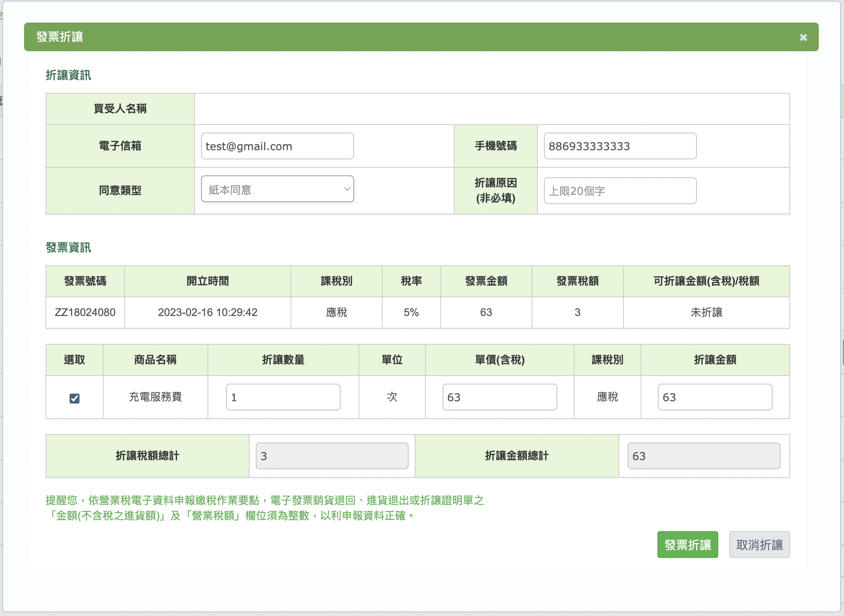Click the 單價(含稅) input showing 63

[x=500, y=397]
